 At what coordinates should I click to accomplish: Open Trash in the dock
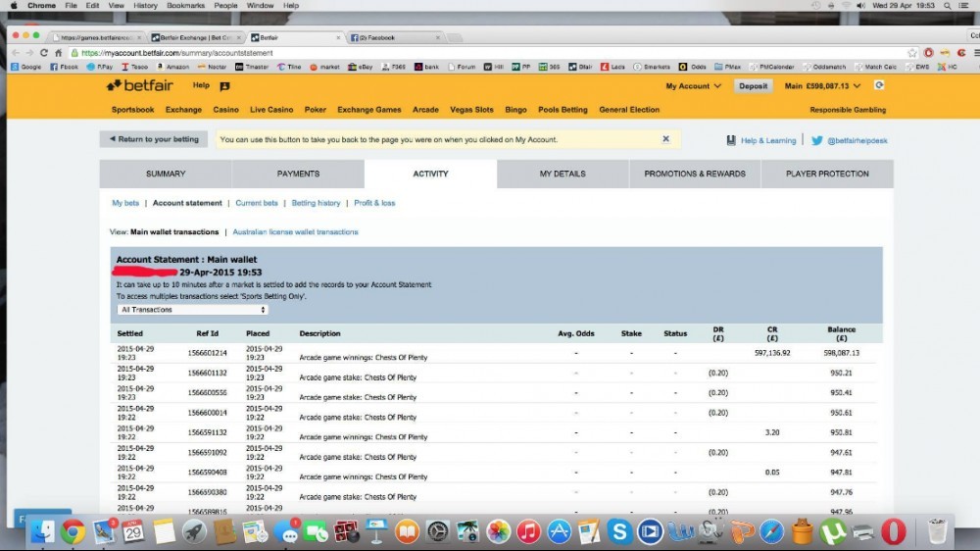click(x=937, y=531)
